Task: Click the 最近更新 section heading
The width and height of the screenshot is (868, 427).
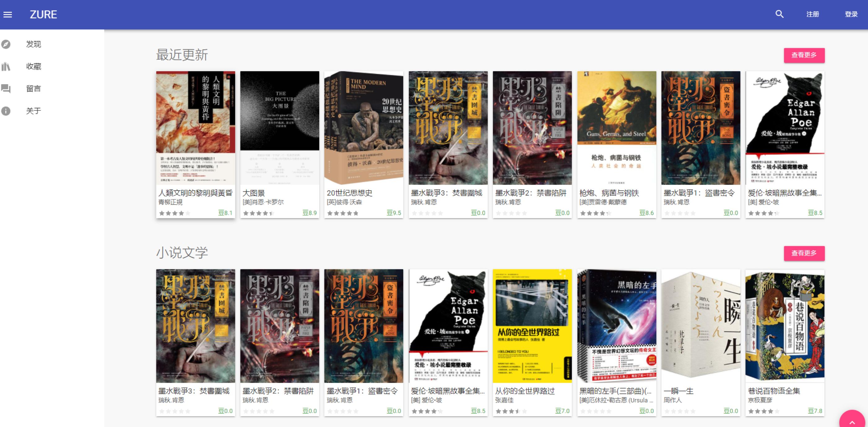Action: tap(182, 55)
